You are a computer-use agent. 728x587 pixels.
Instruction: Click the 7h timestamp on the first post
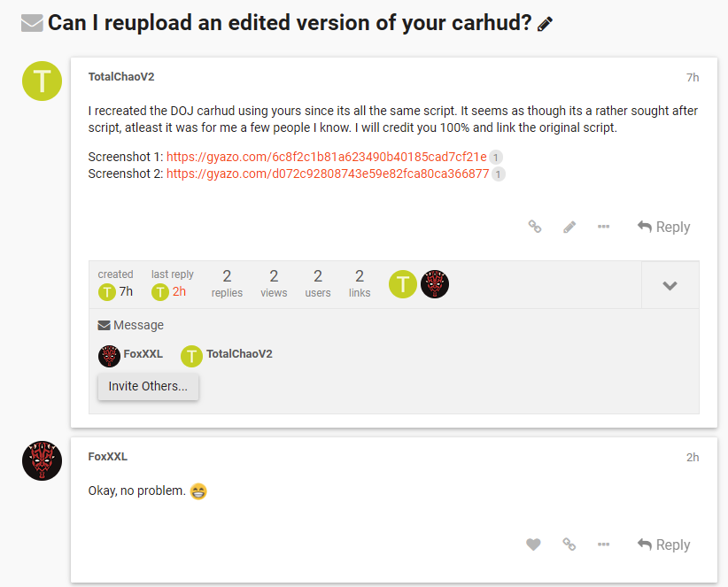[x=693, y=77]
